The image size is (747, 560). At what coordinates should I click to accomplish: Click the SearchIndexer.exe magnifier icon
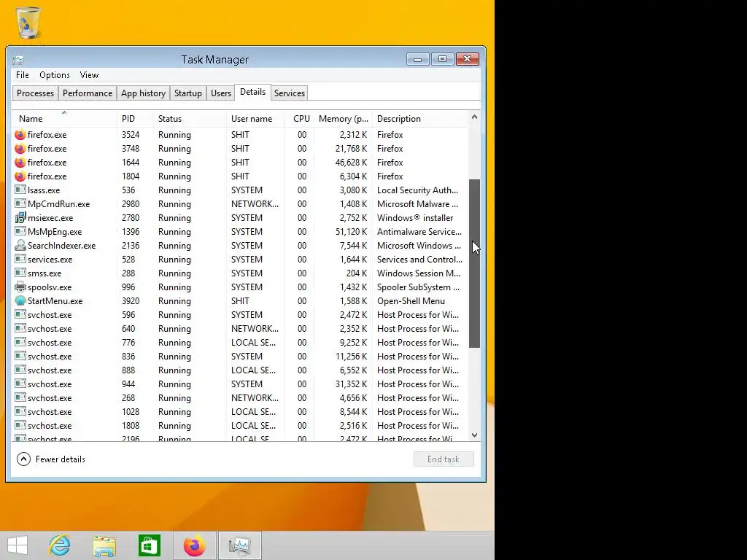(20, 245)
